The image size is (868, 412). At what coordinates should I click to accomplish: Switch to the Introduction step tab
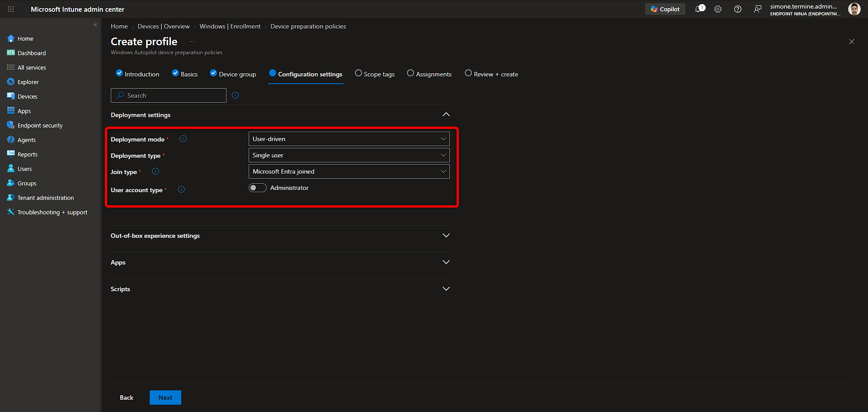137,74
